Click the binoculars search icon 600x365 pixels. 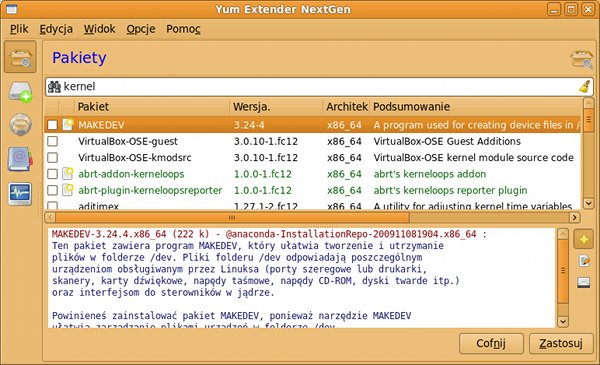[x=54, y=87]
